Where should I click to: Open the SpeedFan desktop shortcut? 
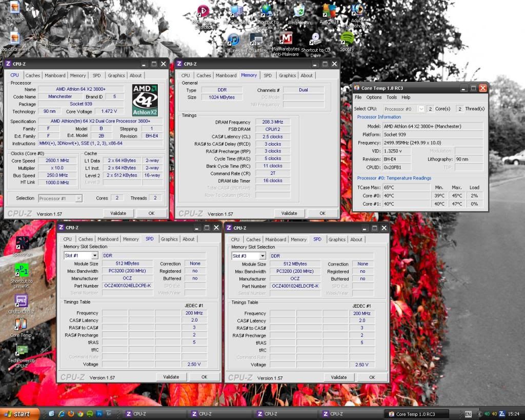pos(22,243)
